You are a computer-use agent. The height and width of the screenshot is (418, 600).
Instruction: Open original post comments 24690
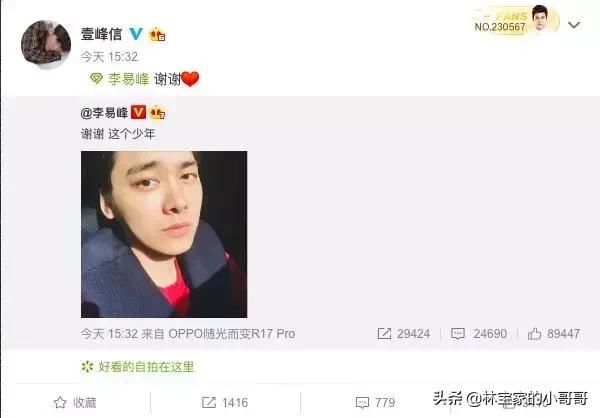pos(479,334)
